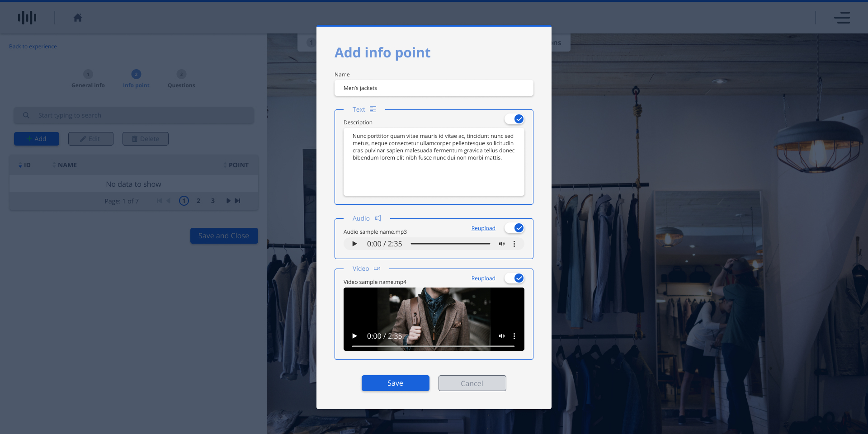Click 'Video sample name.mp4' filename
Image resolution: width=868 pixels, height=434 pixels.
[375, 282]
